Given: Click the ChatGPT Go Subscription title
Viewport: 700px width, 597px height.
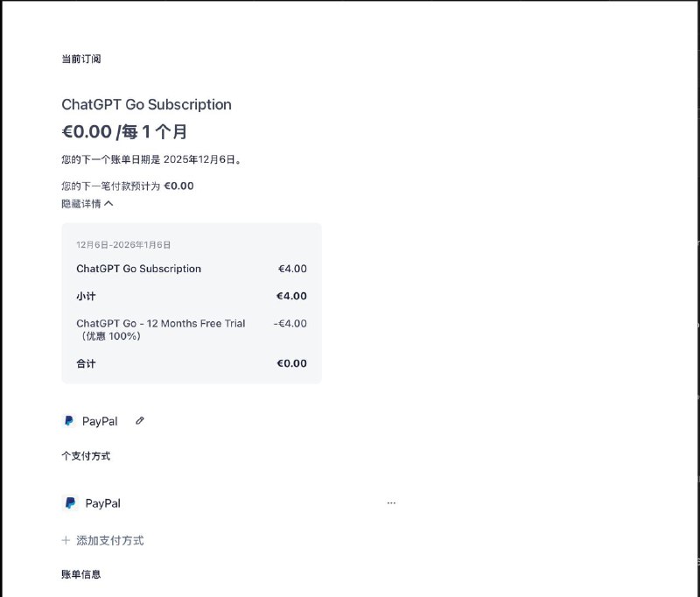Looking at the screenshot, I should click(145, 104).
